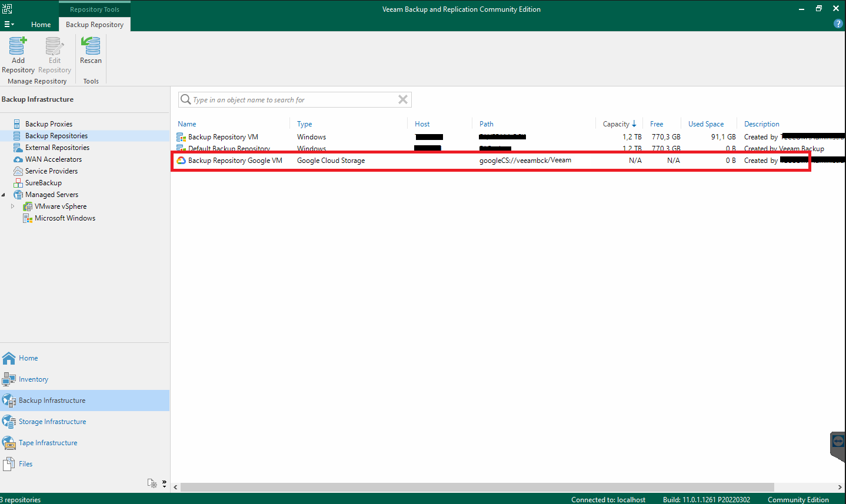Open the main application menu button
The height and width of the screenshot is (504, 846).
pyautogui.click(x=9, y=24)
